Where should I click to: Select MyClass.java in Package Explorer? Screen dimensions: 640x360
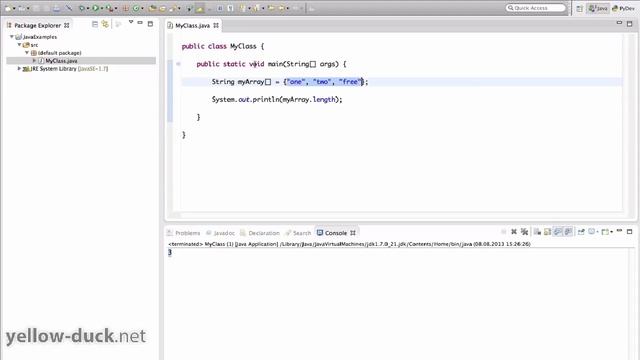(61, 61)
